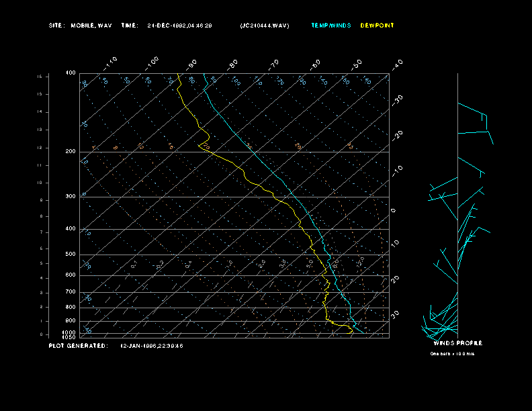Click the "One barb = 10.0 m/s" note
Image resolution: width=532 pixels, height=411 pixels.
point(452,354)
